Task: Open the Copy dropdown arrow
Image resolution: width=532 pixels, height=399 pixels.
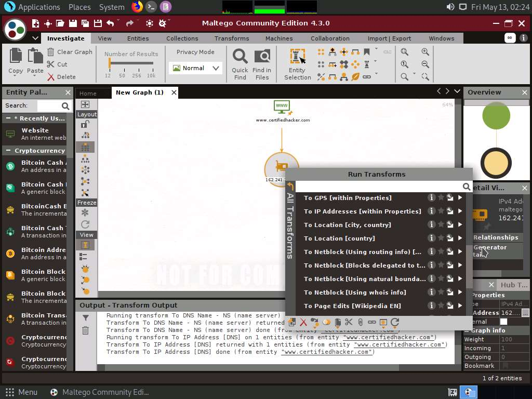Action: (x=15, y=76)
